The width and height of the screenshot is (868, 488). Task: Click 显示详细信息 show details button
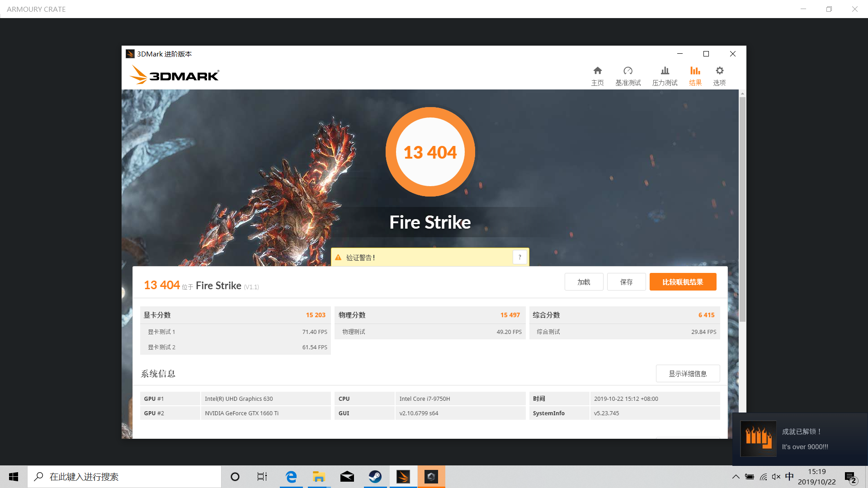(688, 374)
